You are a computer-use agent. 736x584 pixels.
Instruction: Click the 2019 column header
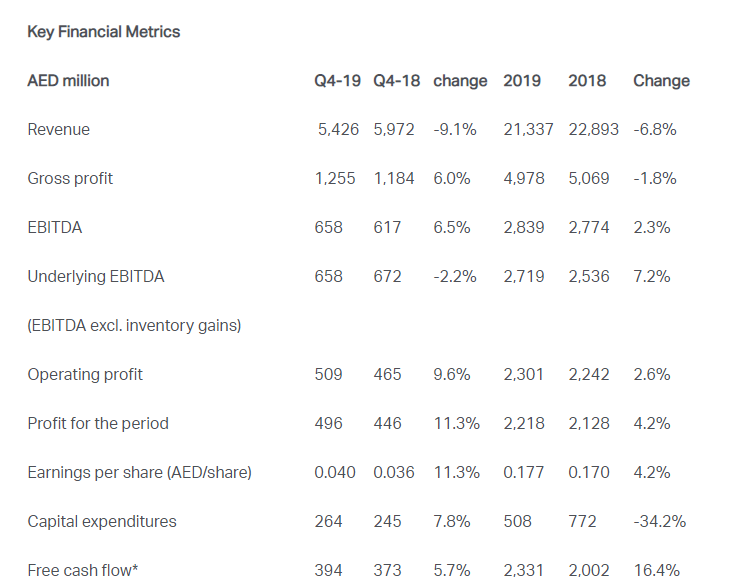click(522, 81)
